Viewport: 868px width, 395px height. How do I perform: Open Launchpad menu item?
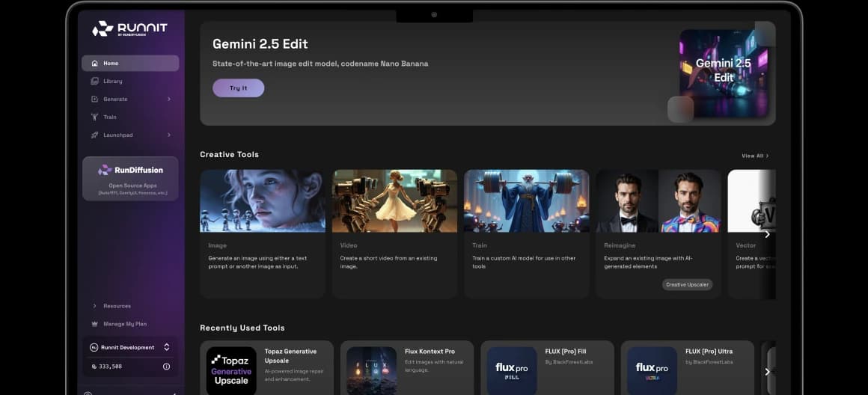pos(130,135)
